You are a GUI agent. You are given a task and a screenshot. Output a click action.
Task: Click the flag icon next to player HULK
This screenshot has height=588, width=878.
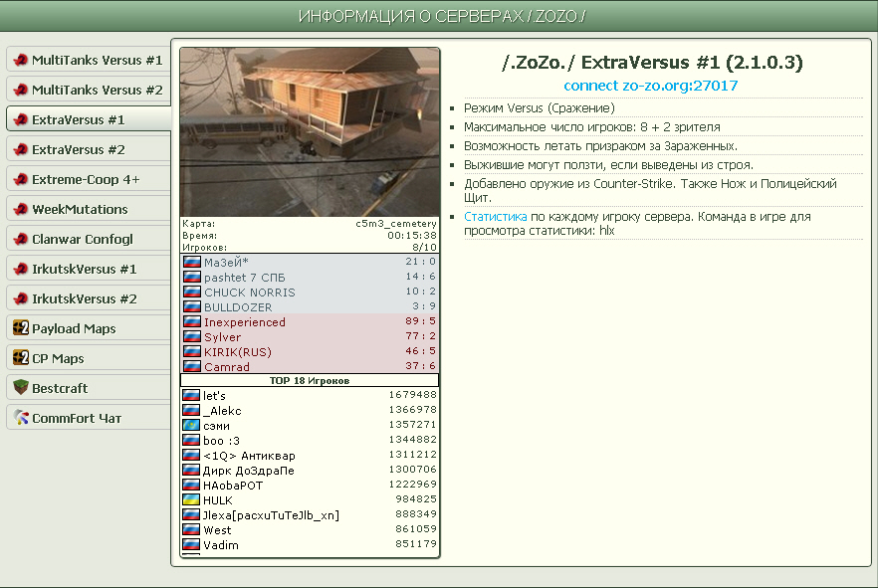click(x=191, y=500)
